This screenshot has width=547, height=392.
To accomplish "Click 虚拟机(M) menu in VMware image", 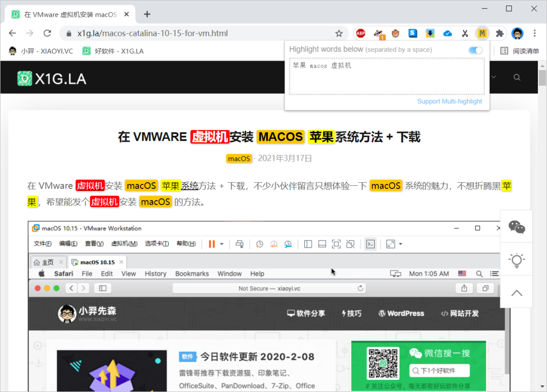I will point(124,244).
